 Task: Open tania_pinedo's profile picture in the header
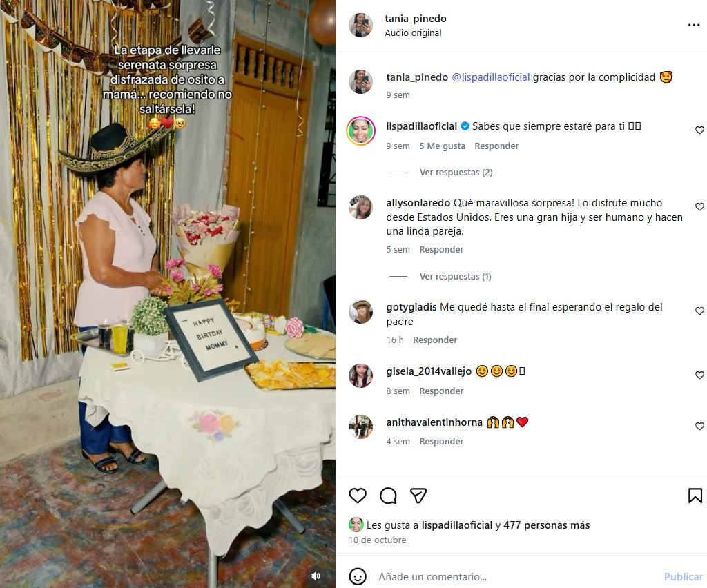[361, 26]
